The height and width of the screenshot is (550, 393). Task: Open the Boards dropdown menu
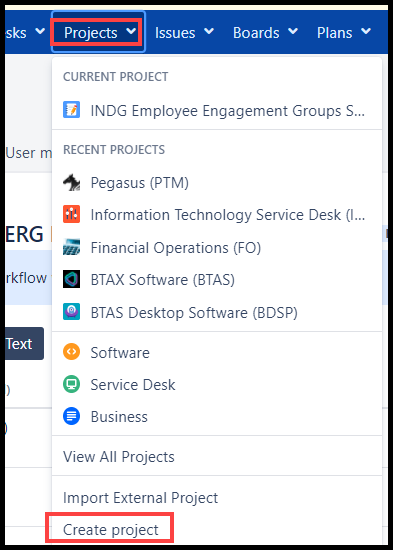click(265, 32)
